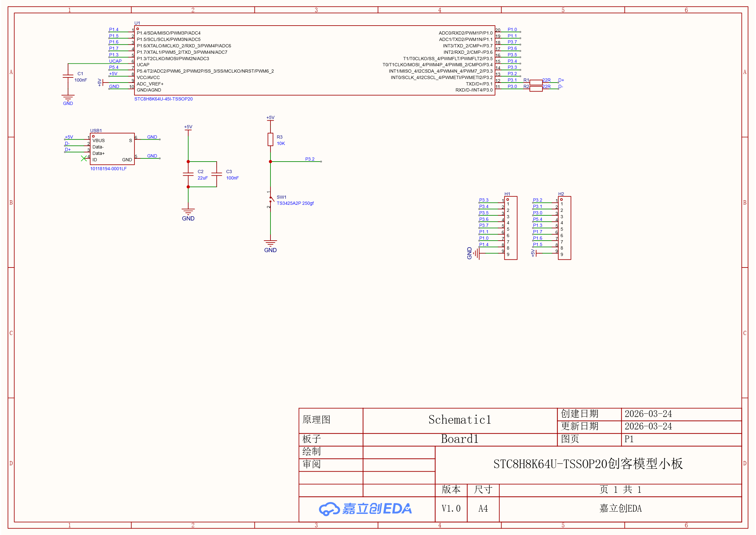Click the D+ net label right of R1
Image resolution: width=756 pixels, height=535 pixels.
[x=561, y=80]
